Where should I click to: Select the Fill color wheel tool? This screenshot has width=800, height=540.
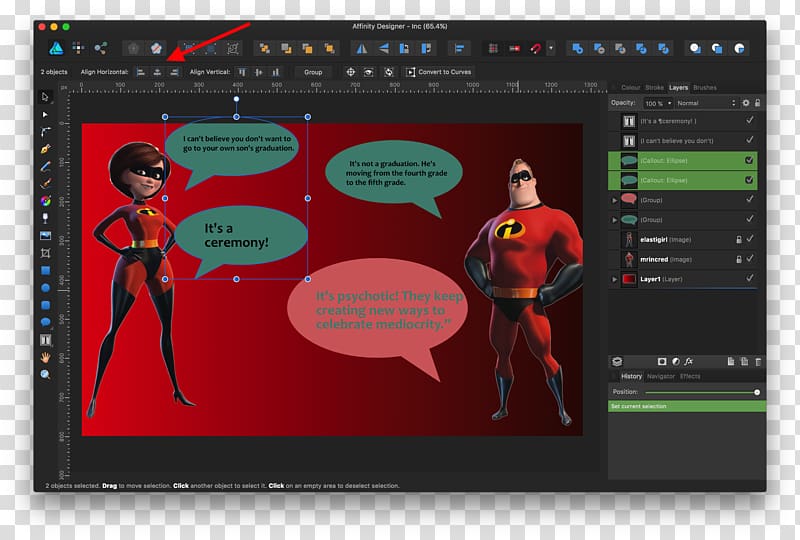tap(45, 201)
